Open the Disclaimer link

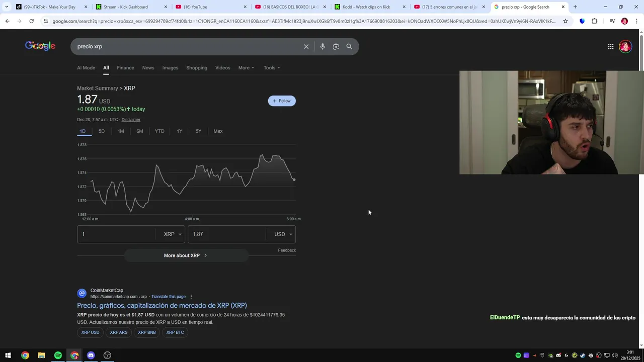pyautogui.click(x=131, y=120)
